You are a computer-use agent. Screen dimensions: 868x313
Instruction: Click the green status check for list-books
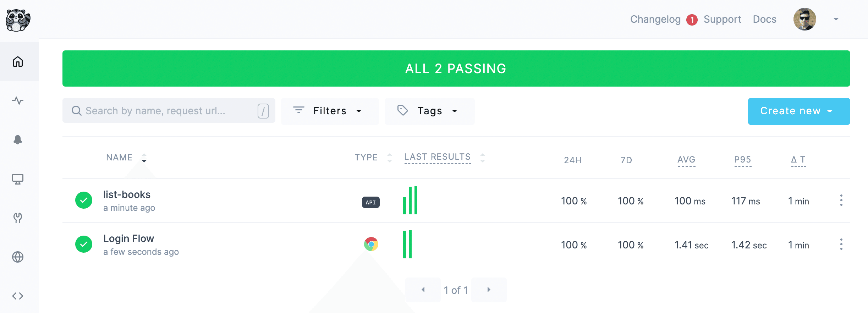tap(84, 201)
